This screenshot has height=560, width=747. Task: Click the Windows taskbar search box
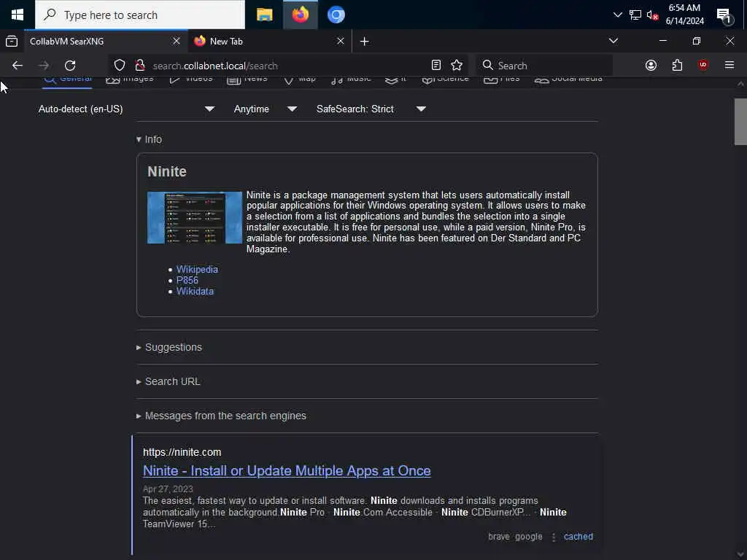click(x=140, y=15)
